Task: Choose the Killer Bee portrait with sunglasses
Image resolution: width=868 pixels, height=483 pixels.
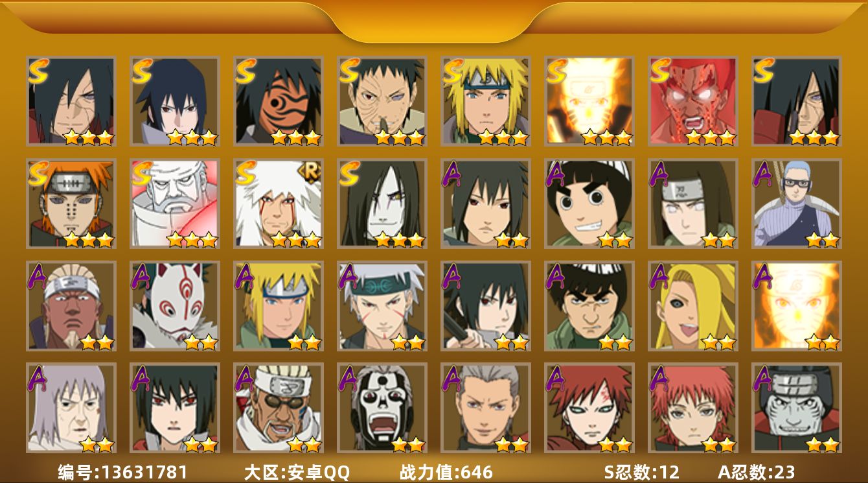Action: [x=278, y=408]
